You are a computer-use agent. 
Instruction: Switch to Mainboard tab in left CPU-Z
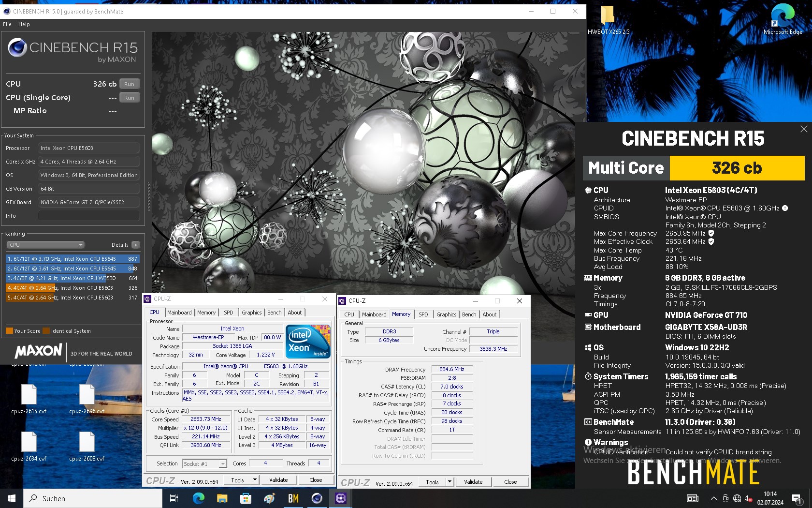point(179,313)
